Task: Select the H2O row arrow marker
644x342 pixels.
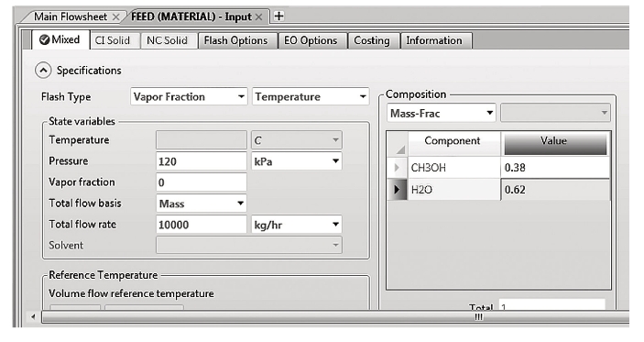Action: point(397,190)
